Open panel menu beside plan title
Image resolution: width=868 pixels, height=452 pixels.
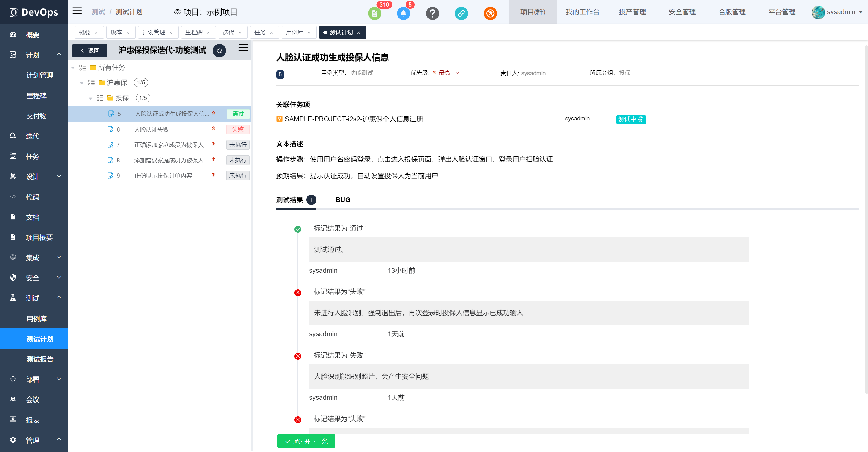click(x=243, y=48)
